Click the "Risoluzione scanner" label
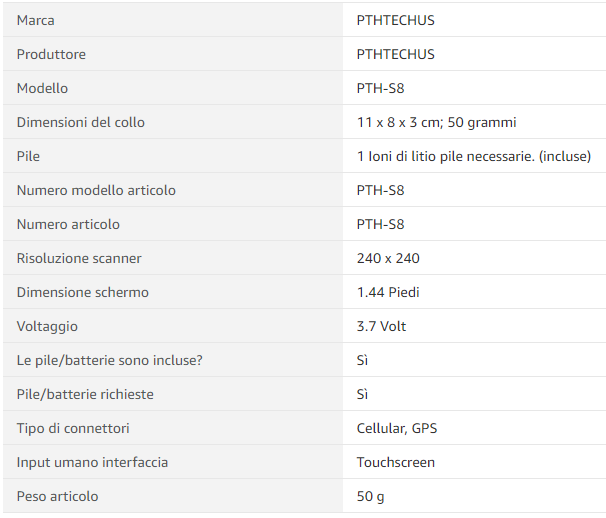This screenshot has height=518, width=606. tap(79, 258)
